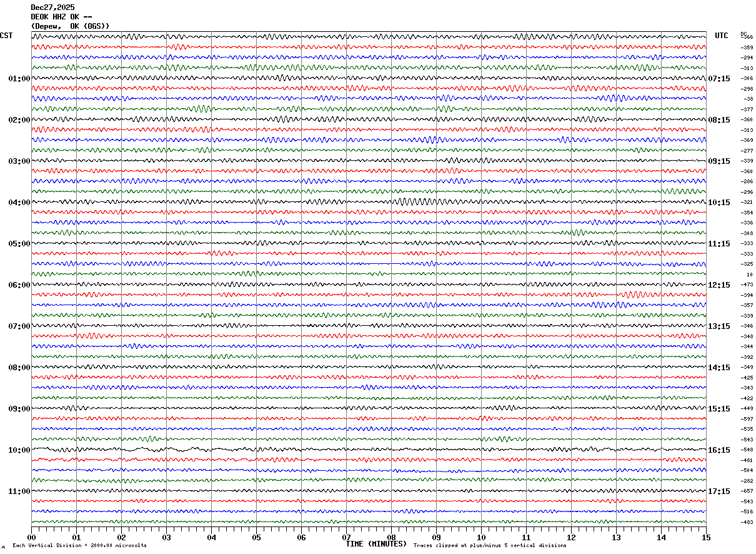Viewport: 756px width, 554px height.
Task: Click the '09:00' CST hour label
Action: pyautogui.click(x=19, y=409)
